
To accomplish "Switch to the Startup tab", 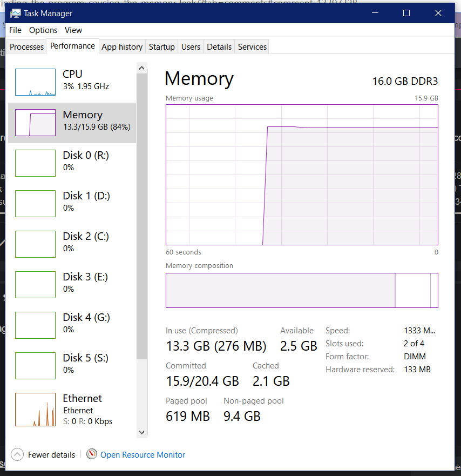I will 161,47.
